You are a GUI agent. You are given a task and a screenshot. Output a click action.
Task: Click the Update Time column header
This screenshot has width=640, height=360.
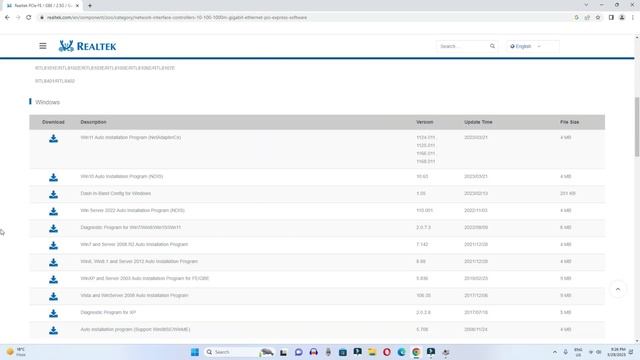pyautogui.click(x=478, y=122)
